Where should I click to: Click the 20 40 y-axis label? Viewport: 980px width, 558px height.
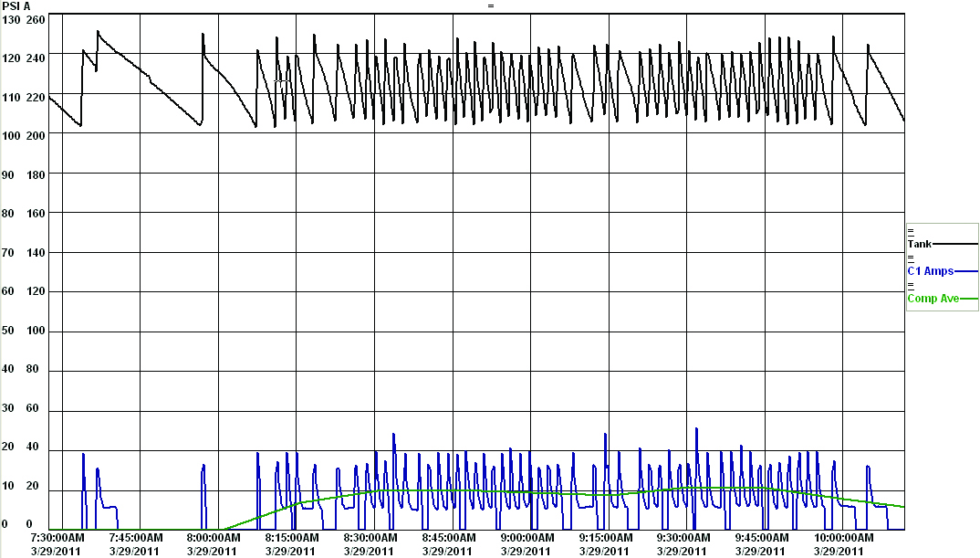(21, 447)
